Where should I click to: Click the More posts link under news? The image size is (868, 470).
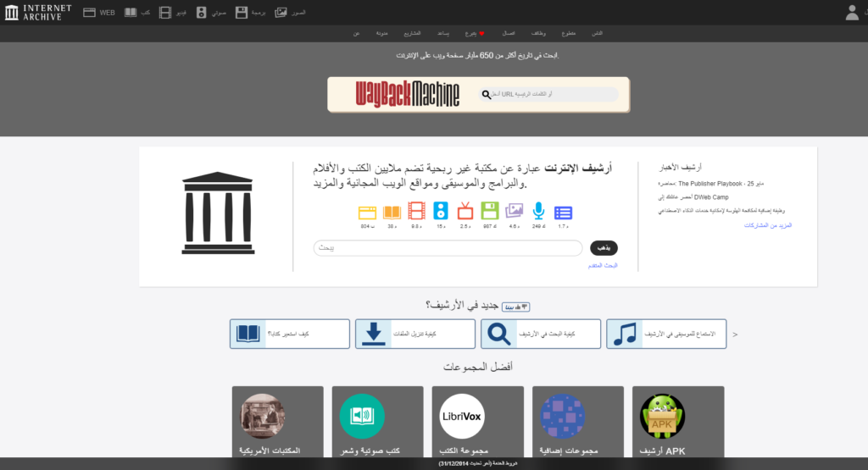(768, 225)
